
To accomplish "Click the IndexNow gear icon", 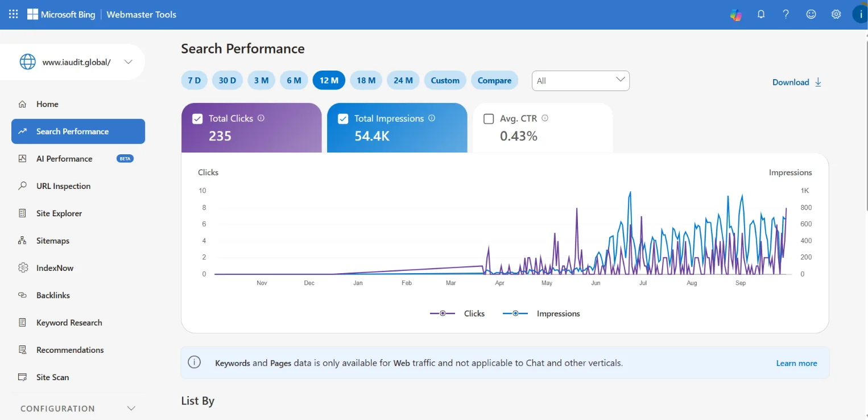I will 22,268.
